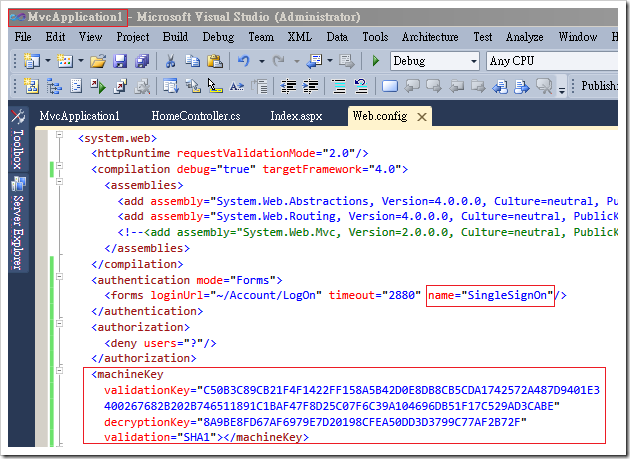Open the Navigate Backward dropdown arrow
The width and height of the screenshot is (630, 459).
point(330,61)
